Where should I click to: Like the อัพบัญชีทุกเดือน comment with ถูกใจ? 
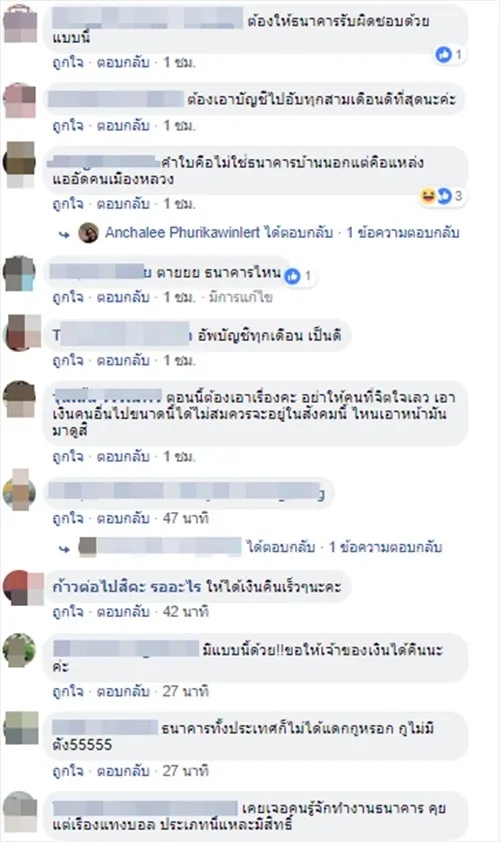tap(68, 360)
